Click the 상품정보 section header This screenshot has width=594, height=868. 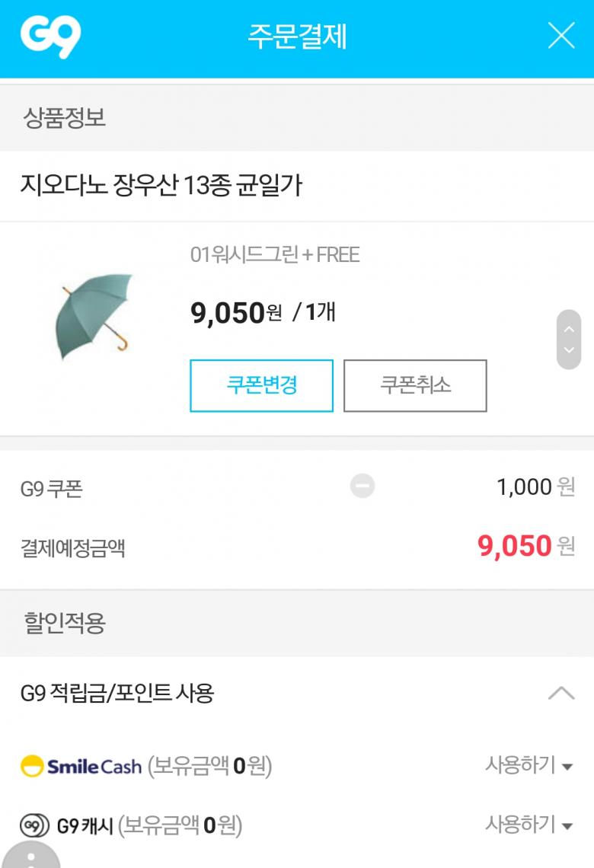click(65, 118)
